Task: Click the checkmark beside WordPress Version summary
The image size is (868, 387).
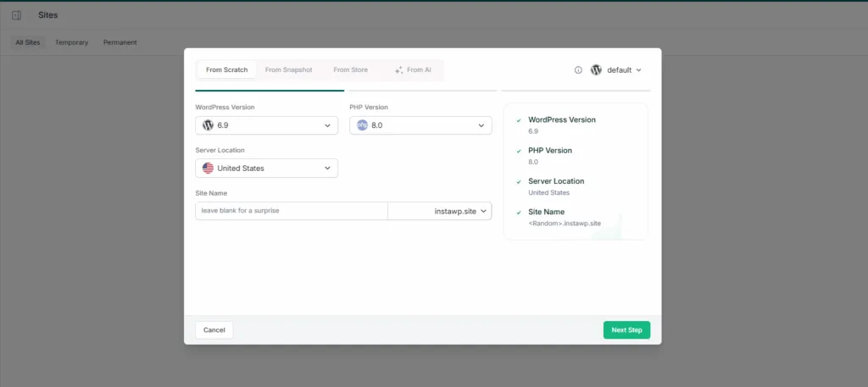Action: pos(519,120)
